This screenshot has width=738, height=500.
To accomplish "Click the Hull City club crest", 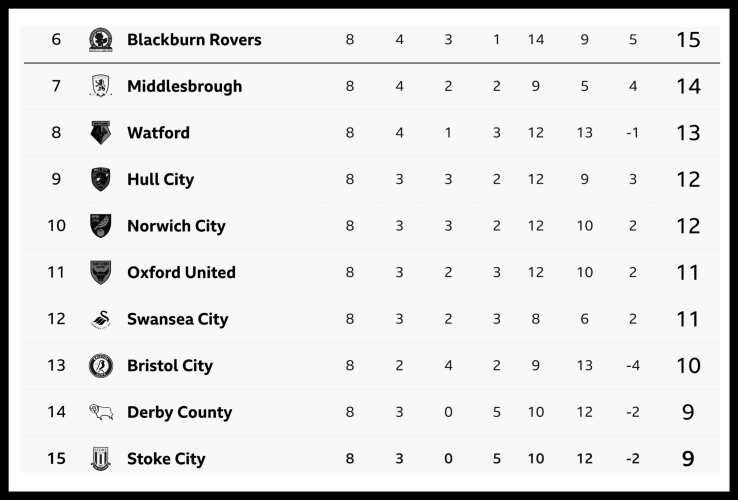I will click(100, 179).
